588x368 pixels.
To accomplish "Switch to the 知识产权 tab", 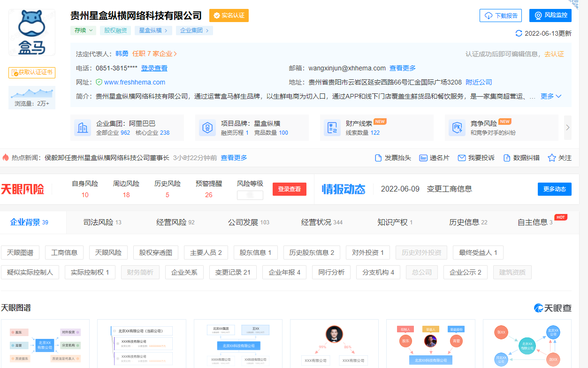I will pos(395,222).
